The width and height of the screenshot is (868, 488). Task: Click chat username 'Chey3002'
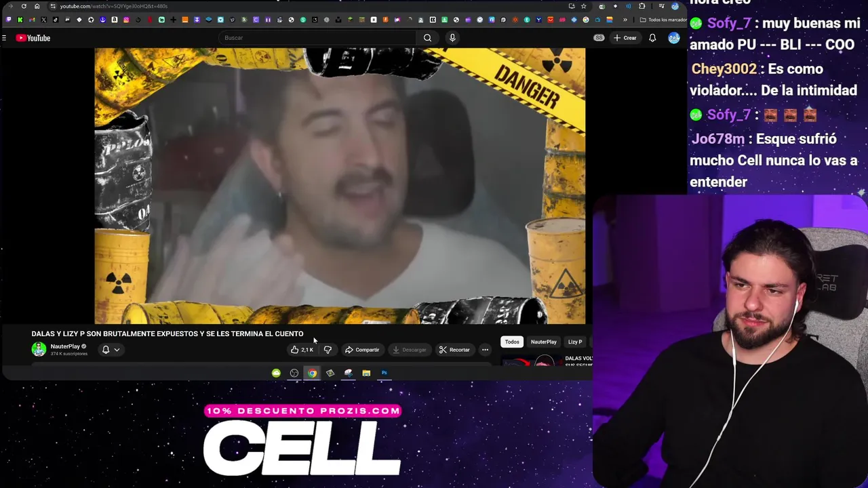724,69
